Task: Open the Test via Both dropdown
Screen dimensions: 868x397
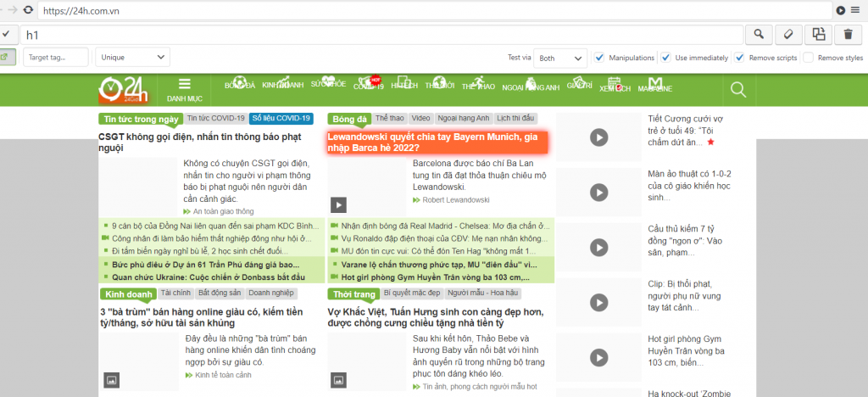Action: 560,58
